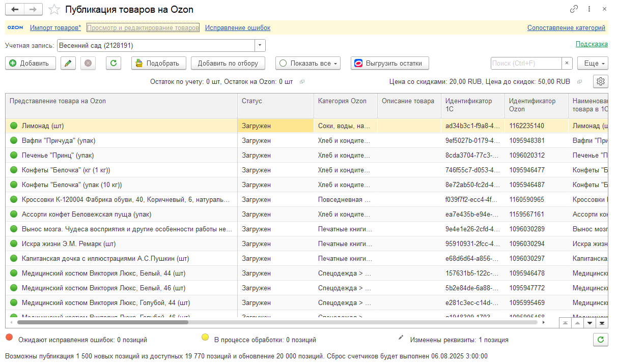Viewport: 617px width, 364px height.
Task: Click the 'Подобрать' button
Action: pos(158,63)
